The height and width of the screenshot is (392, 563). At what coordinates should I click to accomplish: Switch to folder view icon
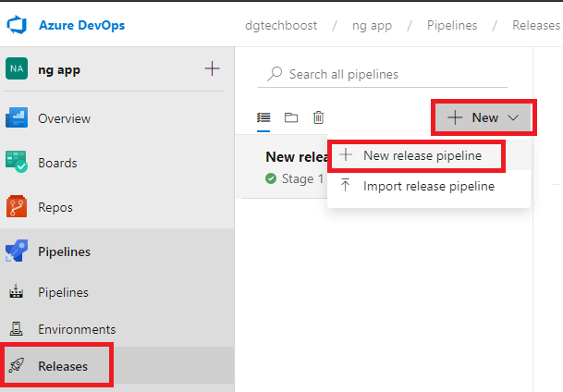click(x=291, y=117)
